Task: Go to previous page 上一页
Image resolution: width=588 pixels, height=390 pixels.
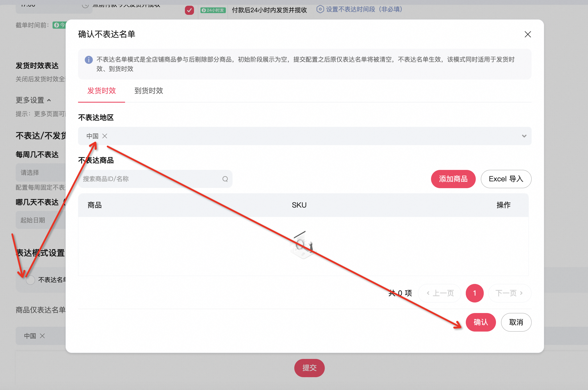Action: tap(440, 293)
